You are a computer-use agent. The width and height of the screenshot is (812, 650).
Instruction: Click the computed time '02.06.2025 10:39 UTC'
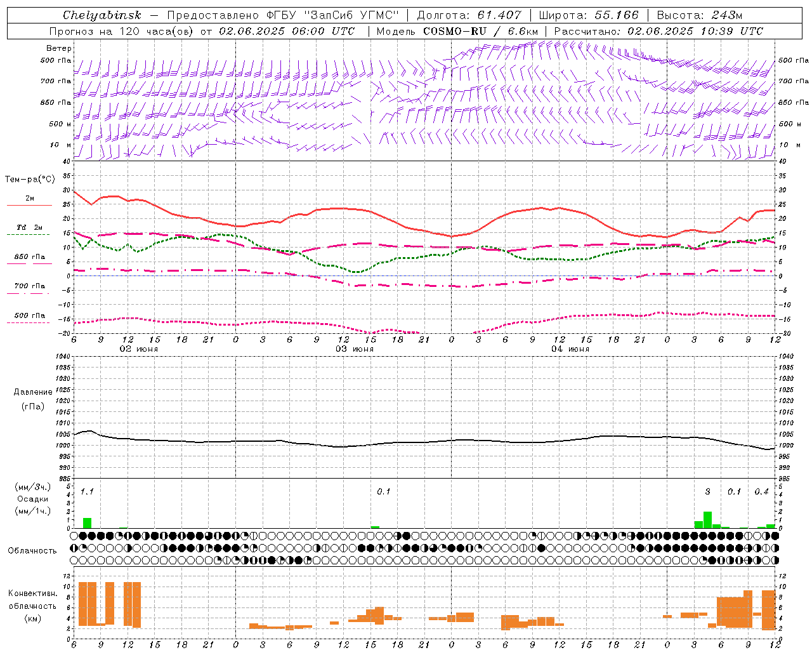(x=695, y=31)
